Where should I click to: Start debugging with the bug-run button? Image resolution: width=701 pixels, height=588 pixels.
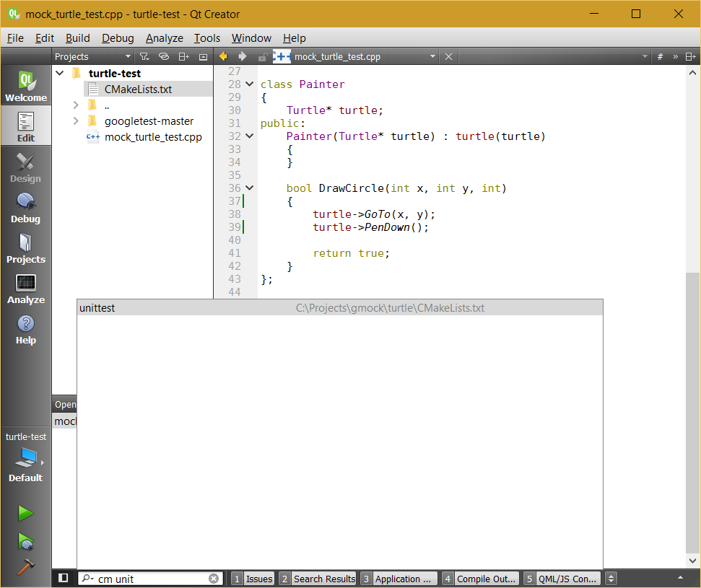click(25, 541)
